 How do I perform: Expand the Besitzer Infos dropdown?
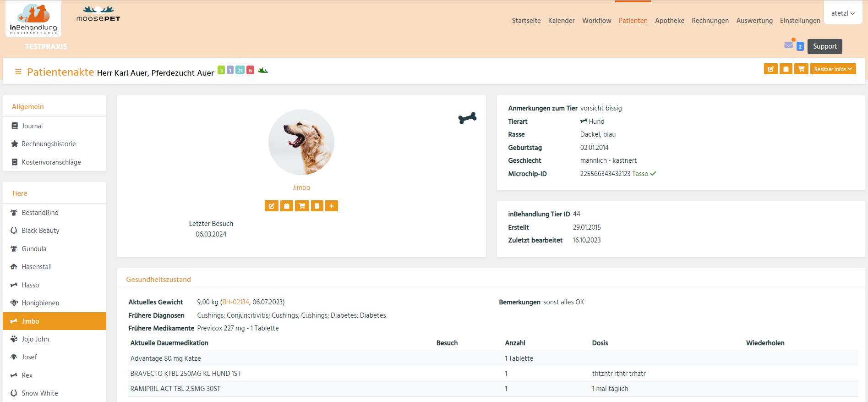click(833, 69)
